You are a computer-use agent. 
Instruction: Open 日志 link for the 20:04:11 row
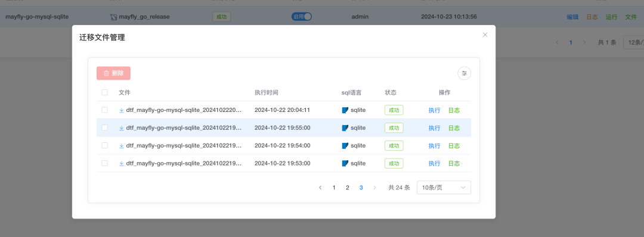tap(454, 110)
